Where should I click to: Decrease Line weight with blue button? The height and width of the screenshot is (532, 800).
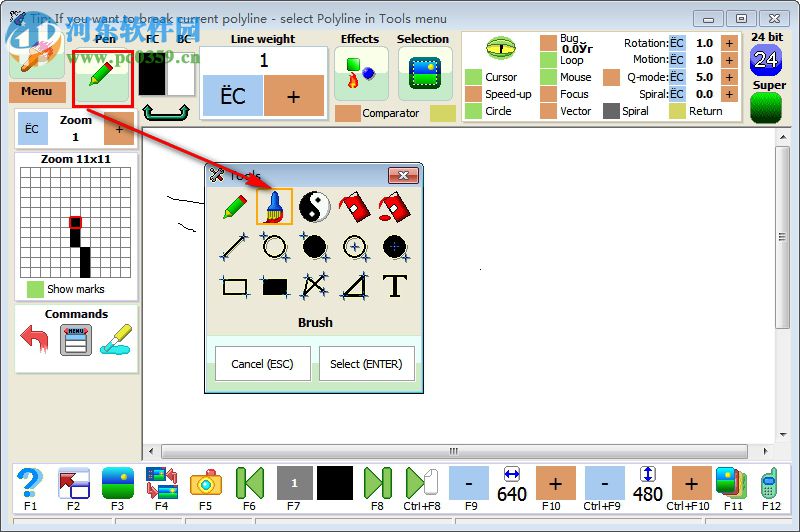point(233,96)
